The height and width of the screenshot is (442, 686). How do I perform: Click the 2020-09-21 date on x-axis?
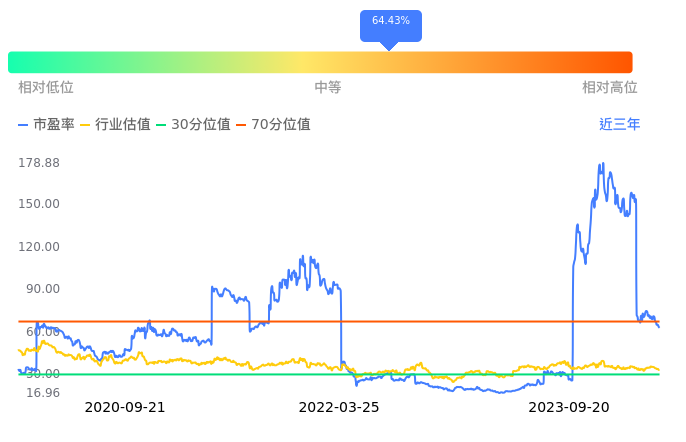tap(124, 407)
